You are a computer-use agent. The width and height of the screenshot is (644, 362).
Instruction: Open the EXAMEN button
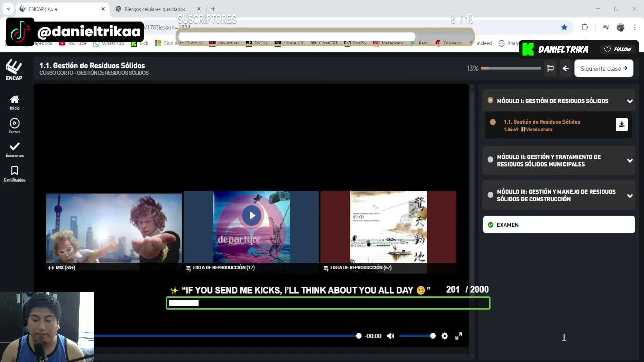(559, 225)
